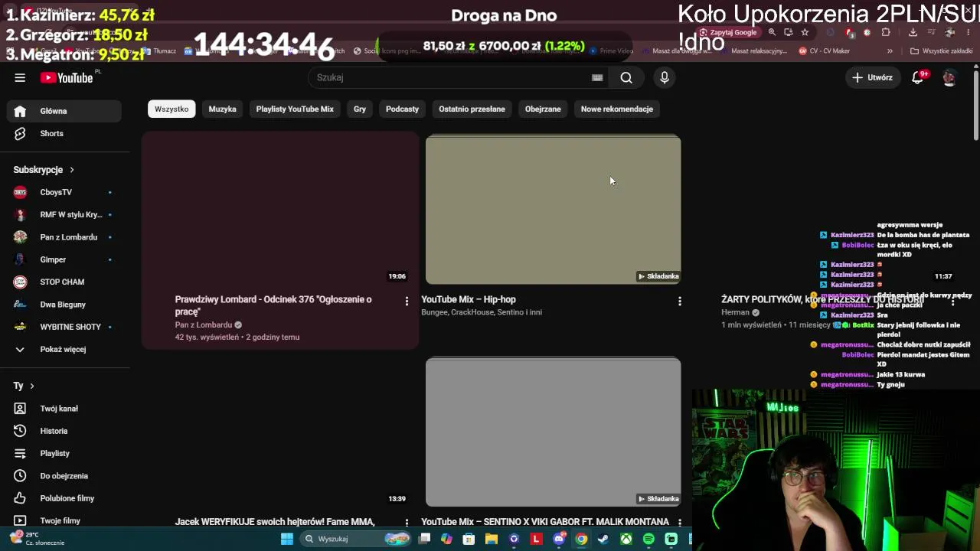Select the Nowe rekomendacje filter chip
980x551 pixels.
pos(617,109)
